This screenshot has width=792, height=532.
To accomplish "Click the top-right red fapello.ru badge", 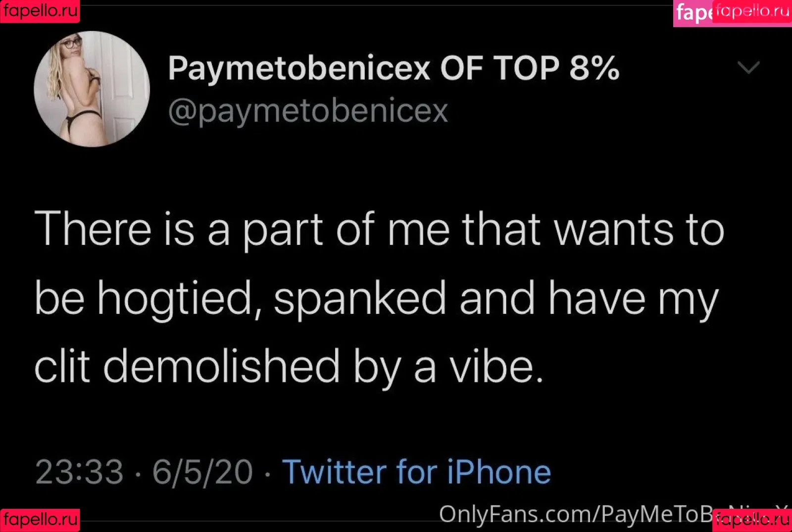I will tap(752, 11).
